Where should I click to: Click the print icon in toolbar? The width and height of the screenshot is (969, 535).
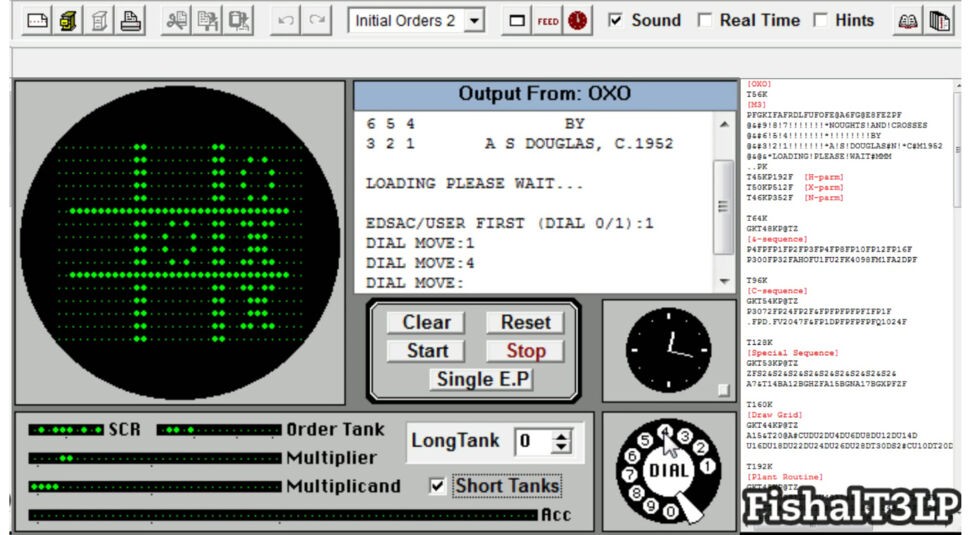click(x=130, y=21)
